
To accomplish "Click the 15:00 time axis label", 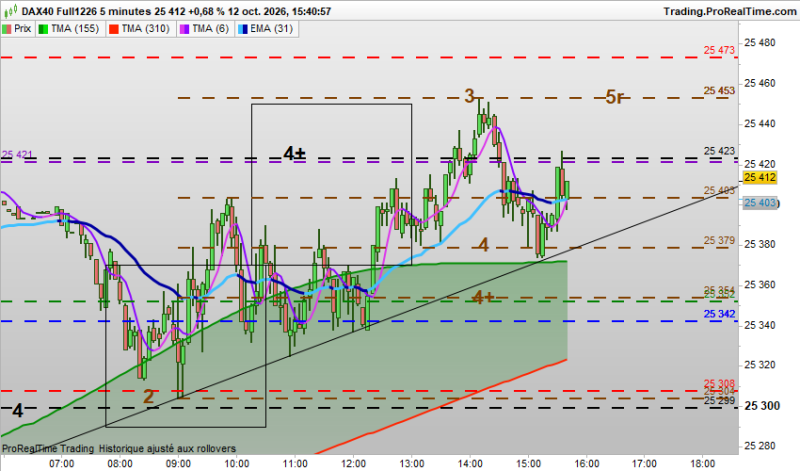I will [x=528, y=464].
